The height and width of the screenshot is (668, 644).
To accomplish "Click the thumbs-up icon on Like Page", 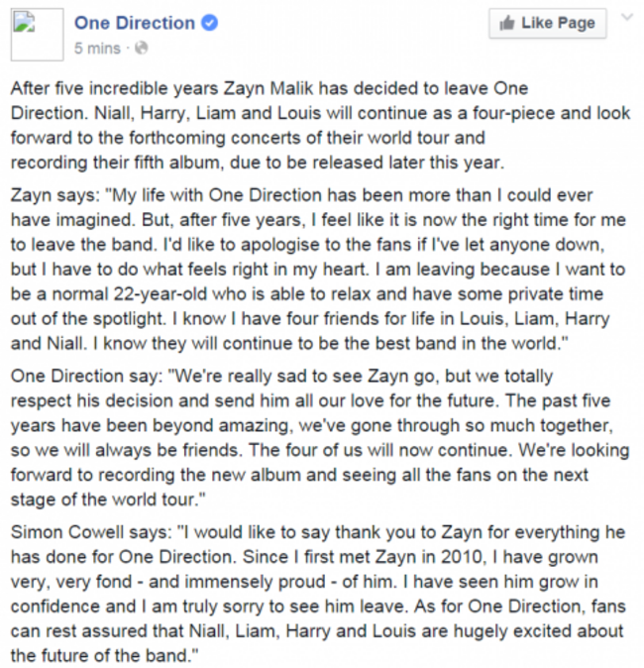I will 507,23.
